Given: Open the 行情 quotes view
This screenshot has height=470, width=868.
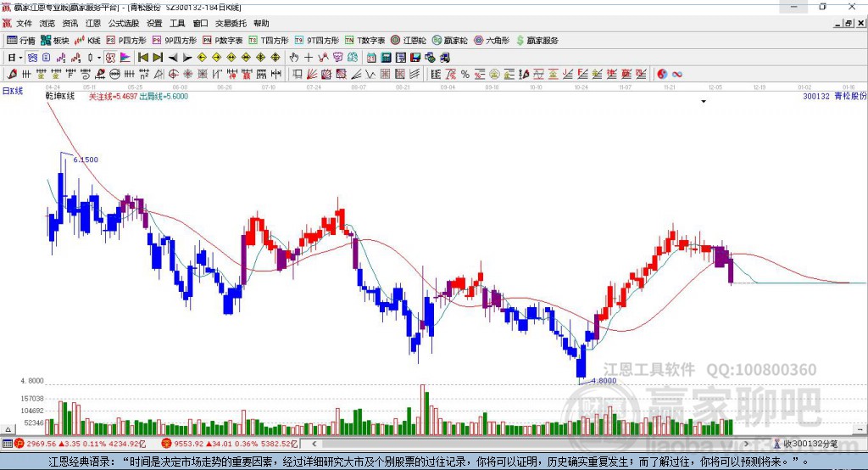Looking at the screenshot, I should tap(21, 41).
